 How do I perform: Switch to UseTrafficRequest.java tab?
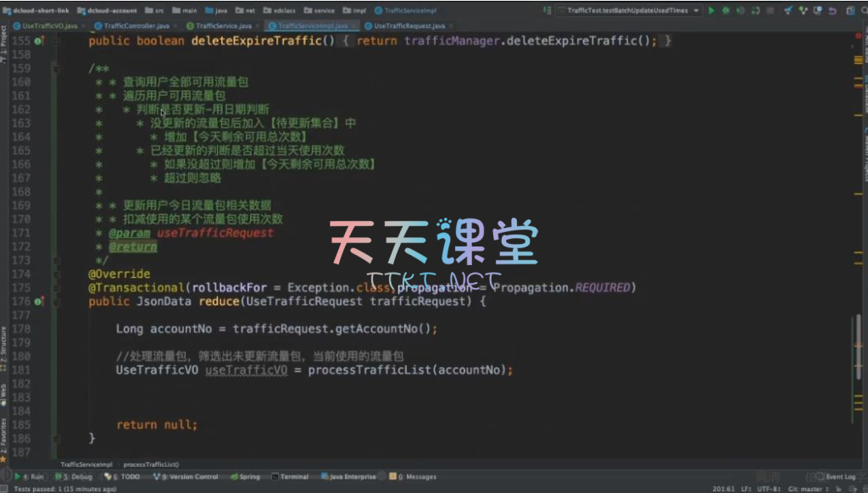[x=409, y=26]
